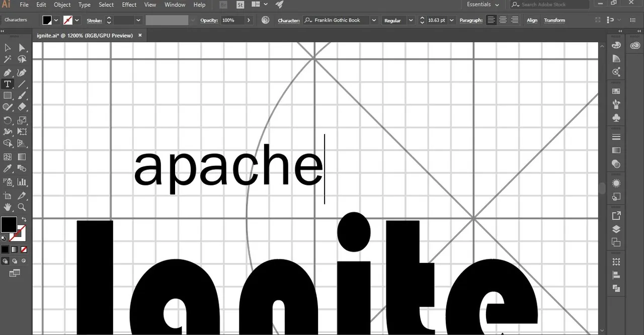Viewport: 644px width, 335px height.
Task: Select the Direct Selection tool
Action: [22, 47]
